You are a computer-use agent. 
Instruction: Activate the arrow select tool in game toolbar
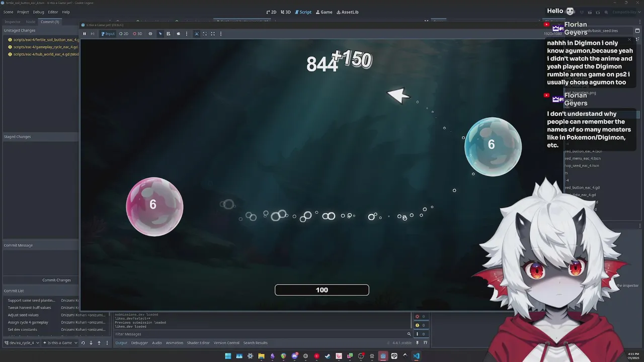(160, 34)
